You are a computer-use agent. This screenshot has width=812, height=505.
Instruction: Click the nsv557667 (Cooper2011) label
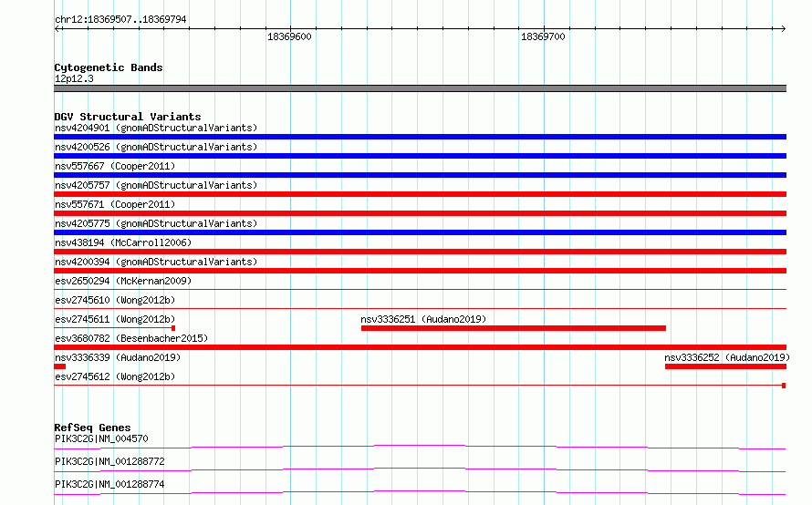point(115,166)
